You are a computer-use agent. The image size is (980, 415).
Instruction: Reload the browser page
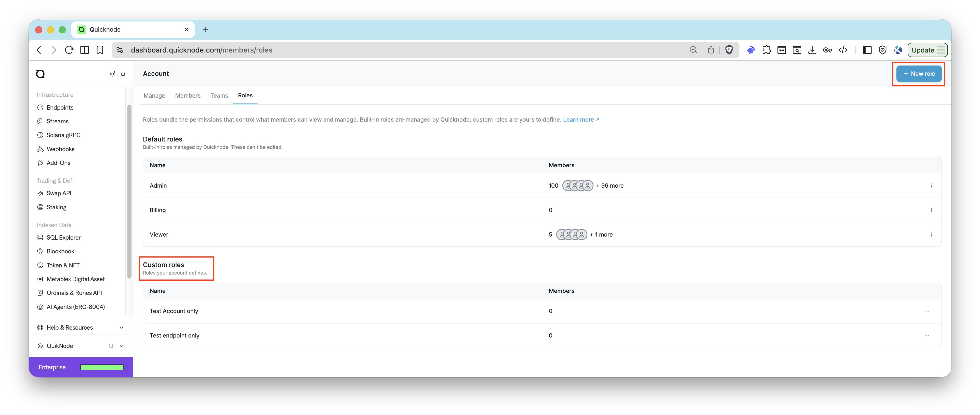pos(69,50)
